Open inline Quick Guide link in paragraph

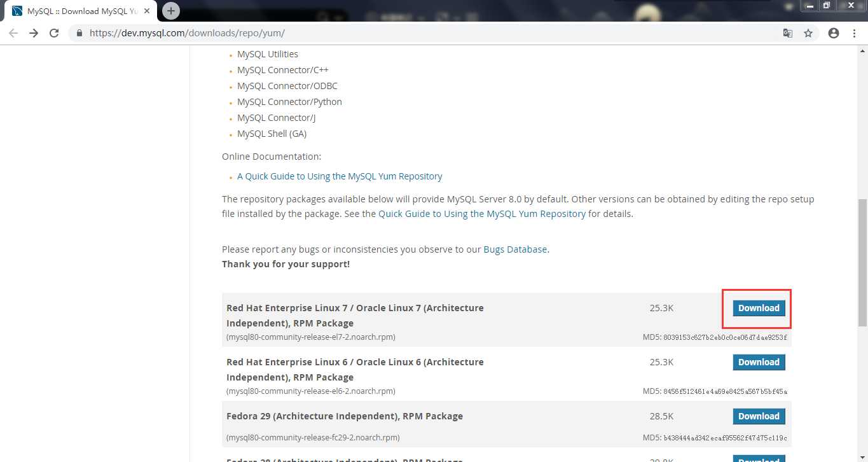[x=482, y=214]
